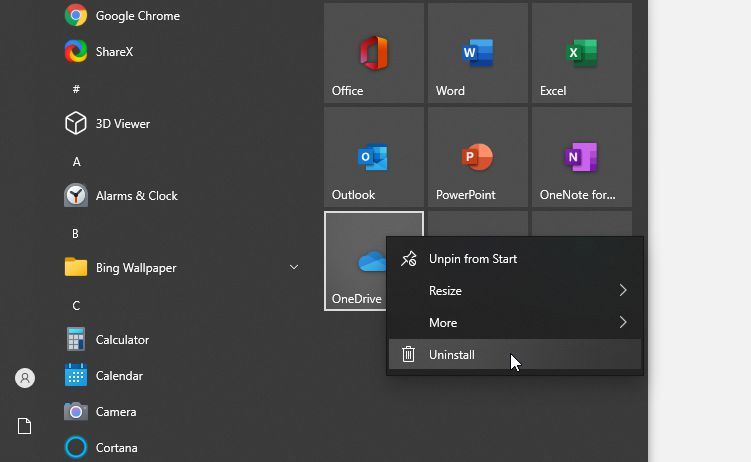
Task: Expand the Bing Wallpaper folder chevron
Action: [x=294, y=268]
